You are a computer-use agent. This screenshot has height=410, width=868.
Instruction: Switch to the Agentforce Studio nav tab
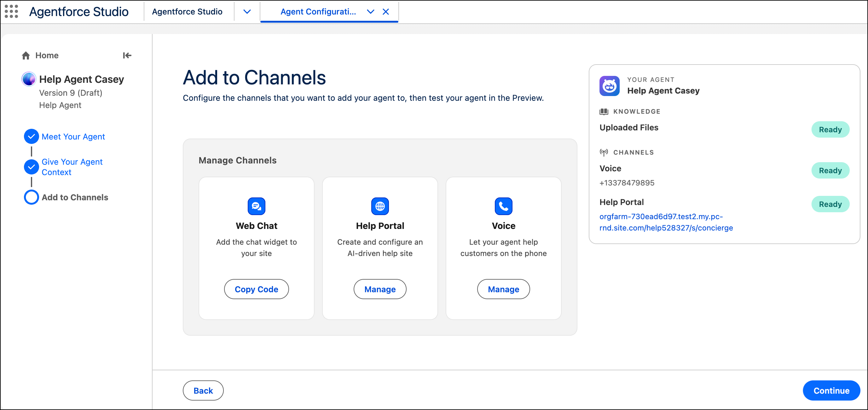[187, 12]
